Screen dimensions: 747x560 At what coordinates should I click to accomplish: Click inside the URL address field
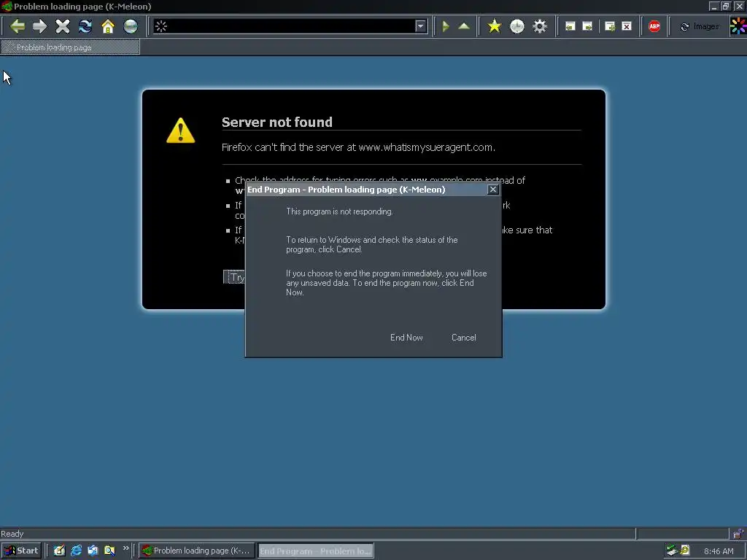point(290,26)
